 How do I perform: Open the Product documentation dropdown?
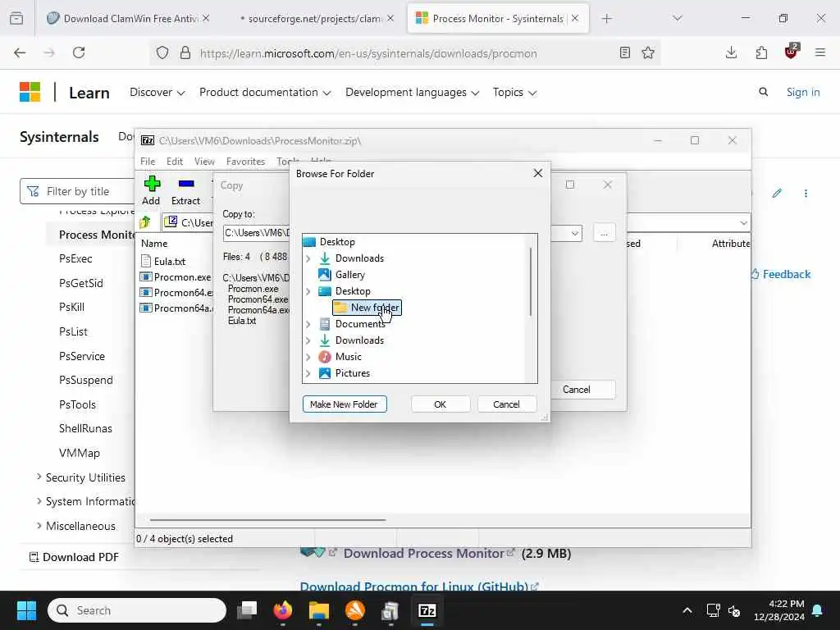point(265,92)
